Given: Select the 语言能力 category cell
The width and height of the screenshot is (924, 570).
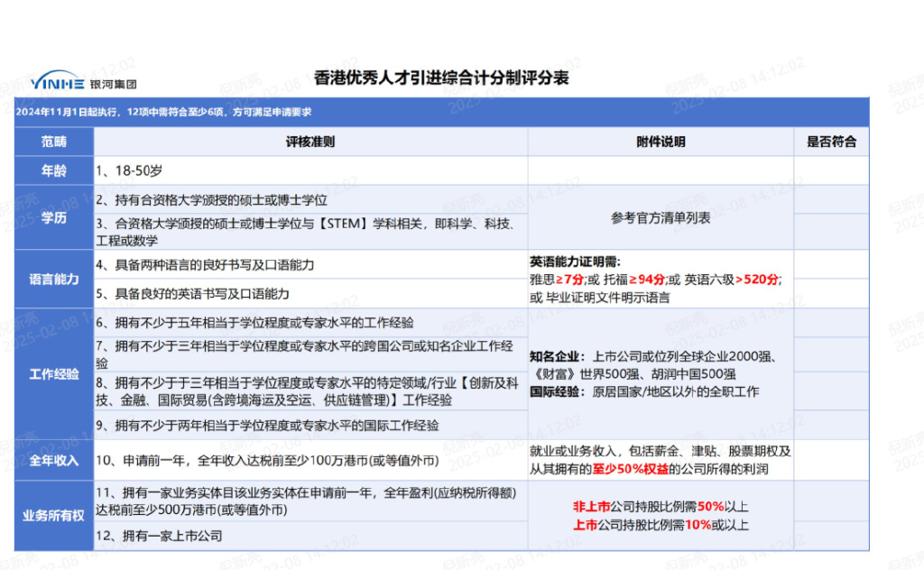Looking at the screenshot, I should [x=53, y=279].
